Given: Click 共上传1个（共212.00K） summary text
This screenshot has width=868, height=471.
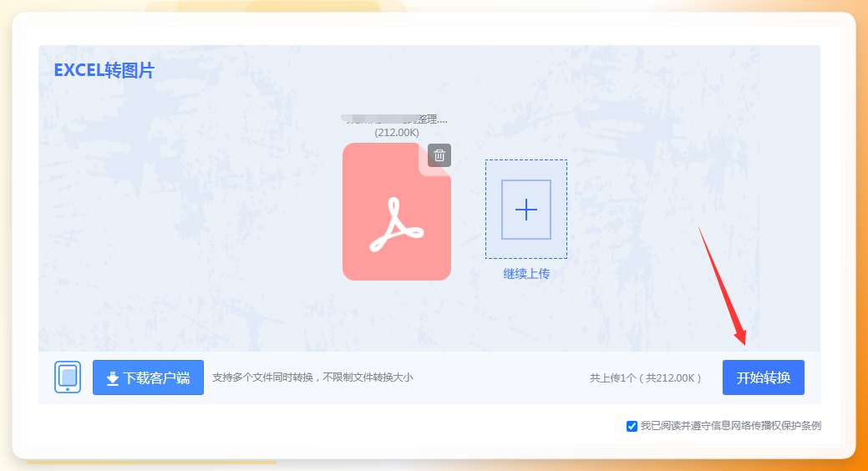Looking at the screenshot, I should coord(646,378).
